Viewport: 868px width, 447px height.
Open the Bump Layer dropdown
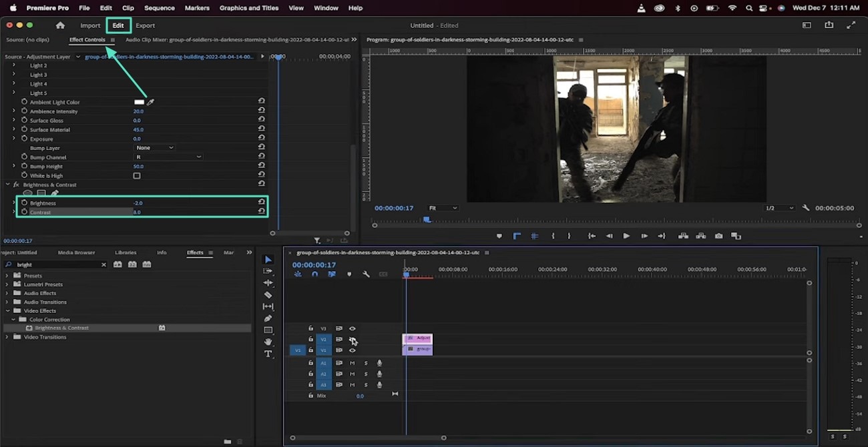tap(155, 147)
